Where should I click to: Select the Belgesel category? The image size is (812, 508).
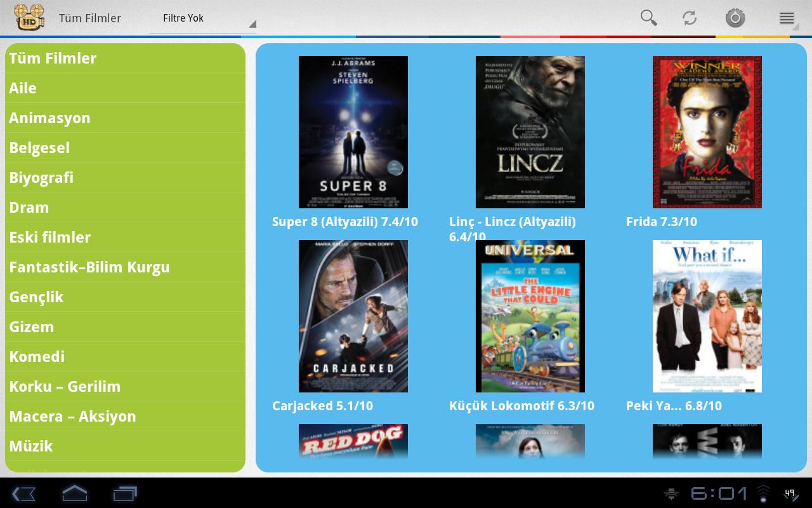click(39, 148)
